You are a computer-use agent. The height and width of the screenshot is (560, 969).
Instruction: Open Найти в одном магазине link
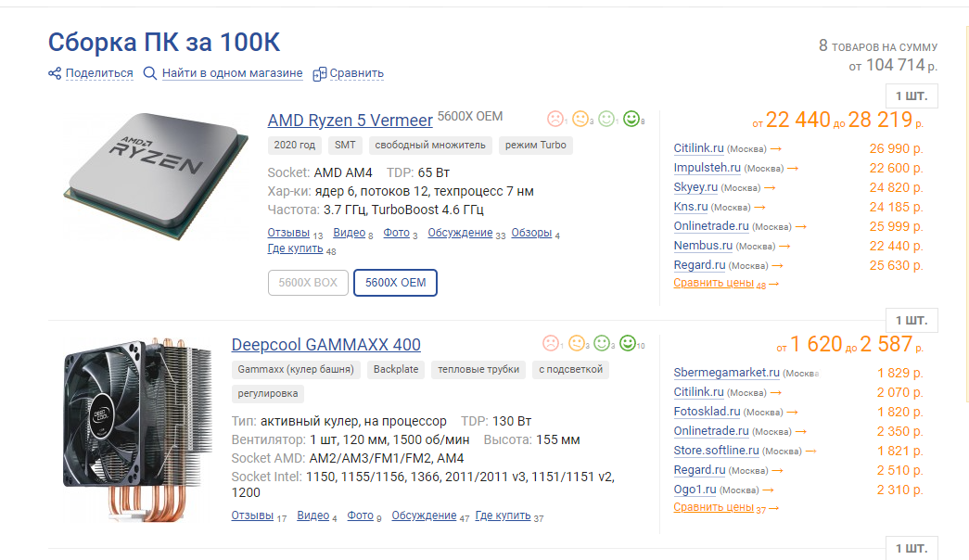coord(233,73)
